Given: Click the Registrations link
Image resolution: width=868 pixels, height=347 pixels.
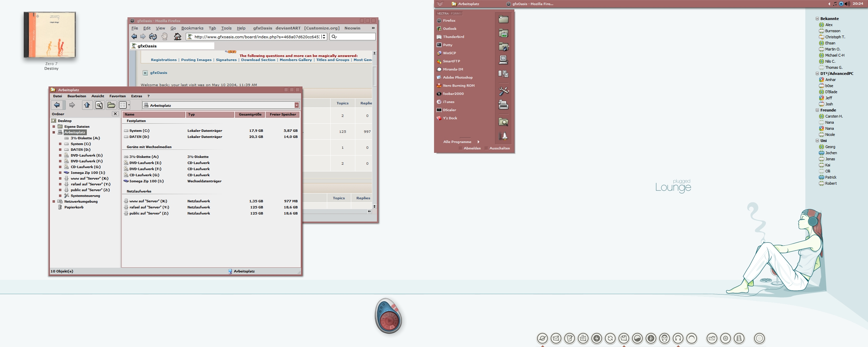Looking at the screenshot, I should [163, 60].
